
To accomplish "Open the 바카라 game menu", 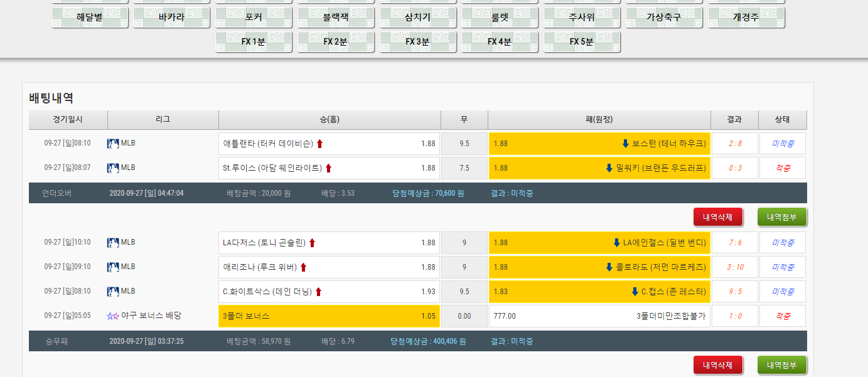I will [x=171, y=18].
